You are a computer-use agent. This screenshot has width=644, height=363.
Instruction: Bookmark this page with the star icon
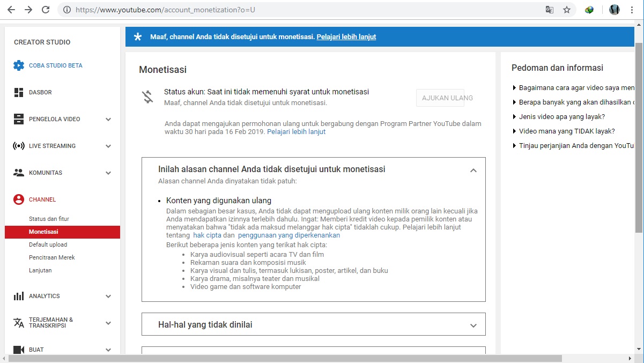click(567, 10)
